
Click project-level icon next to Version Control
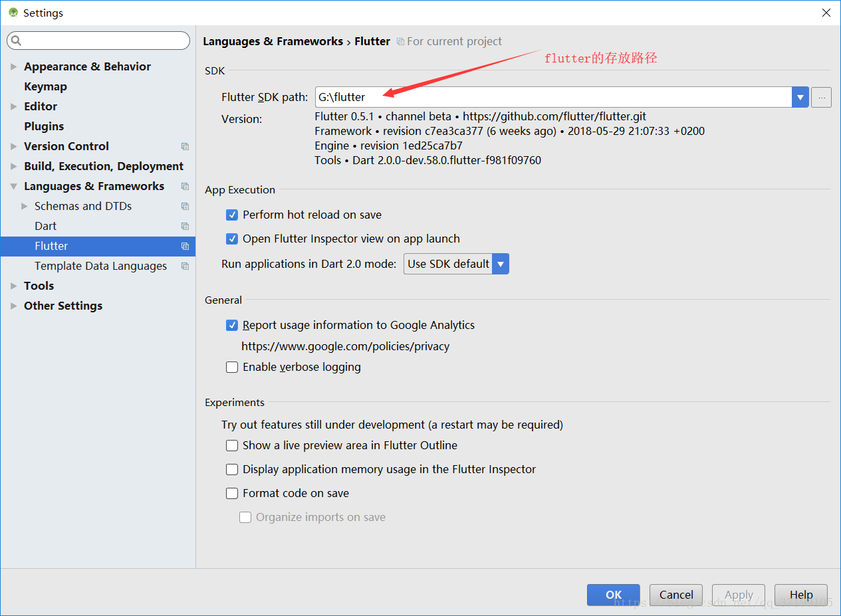pyautogui.click(x=185, y=146)
